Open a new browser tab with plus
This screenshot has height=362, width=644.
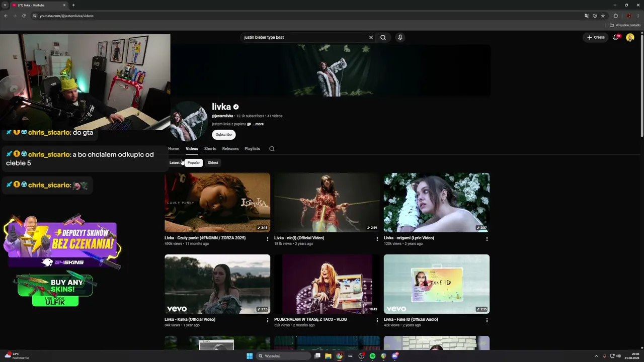click(x=73, y=5)
